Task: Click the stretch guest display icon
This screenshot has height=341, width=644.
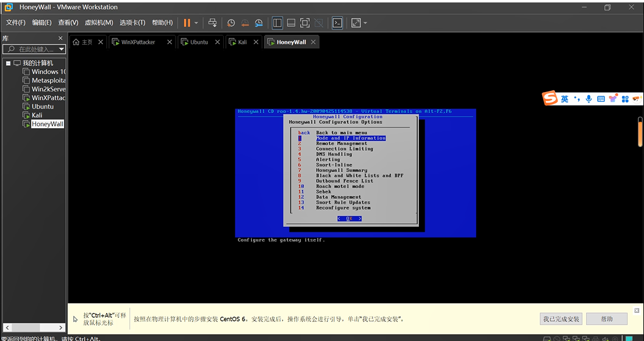Action: pos(356,23)
